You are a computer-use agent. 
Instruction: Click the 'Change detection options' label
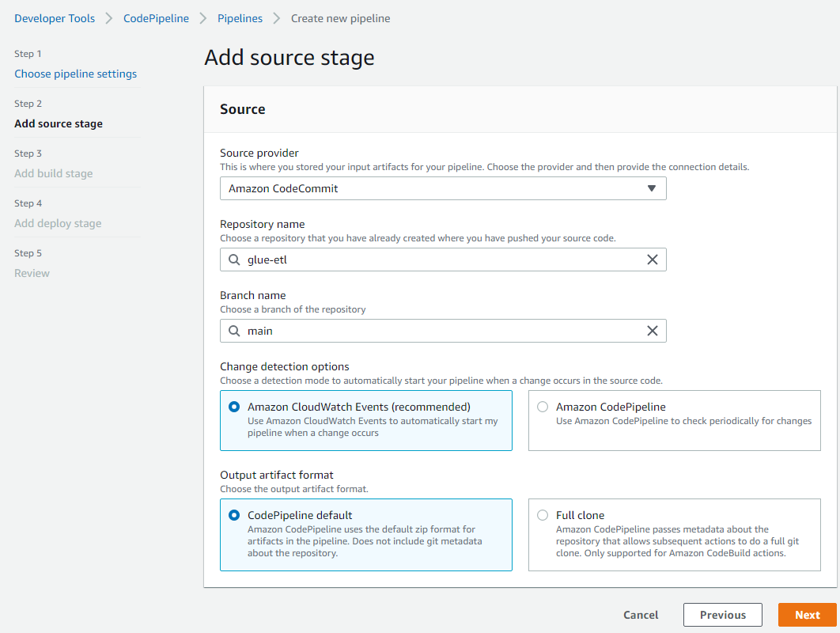click(285, 366)
